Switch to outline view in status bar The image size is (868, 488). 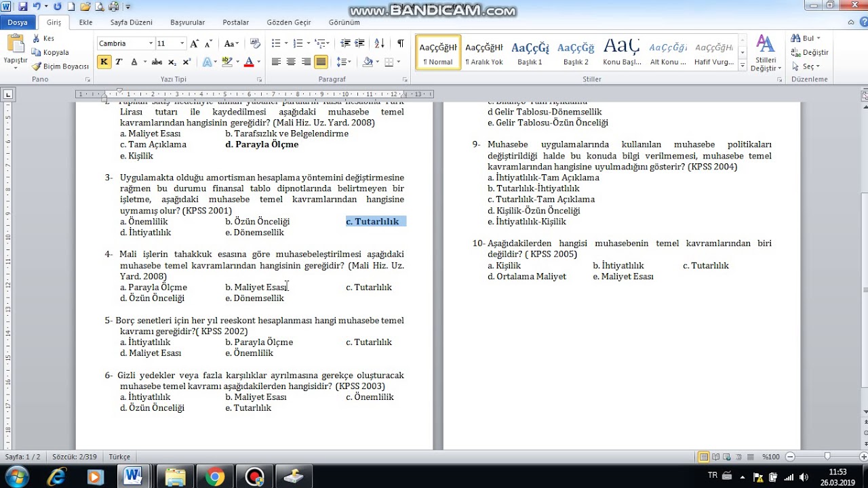(739, 457)
